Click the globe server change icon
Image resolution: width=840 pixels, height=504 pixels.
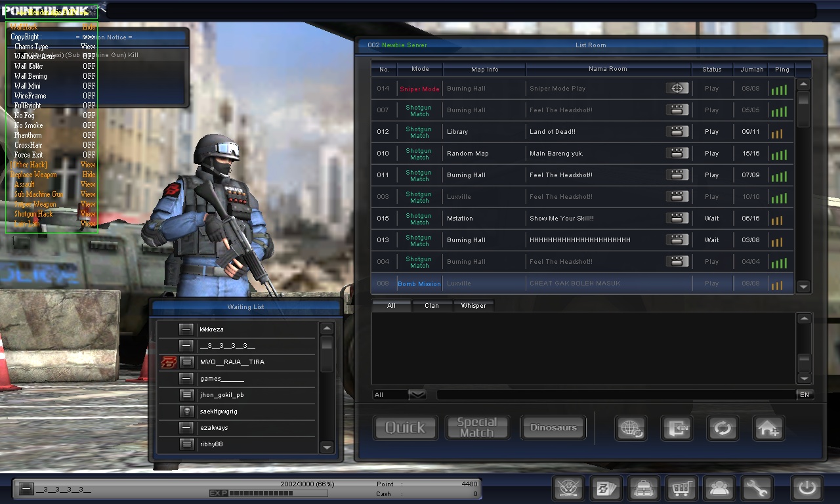(631, 429)
